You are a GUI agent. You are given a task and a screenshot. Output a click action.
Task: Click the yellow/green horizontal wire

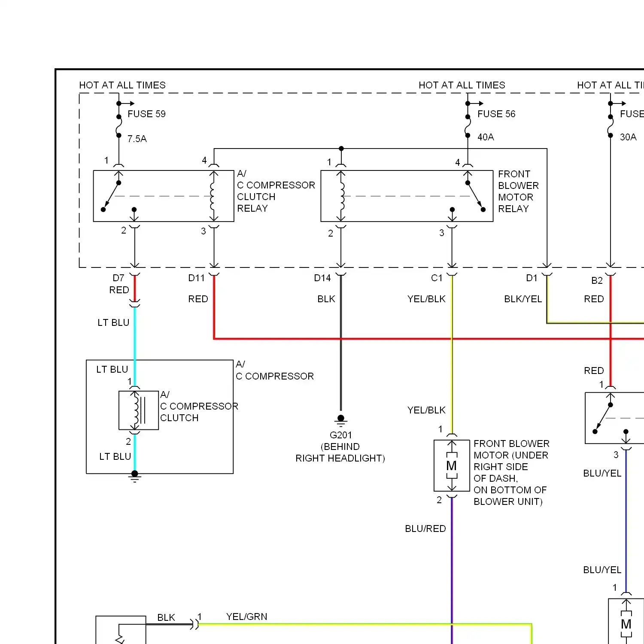(x=365, y=624)
